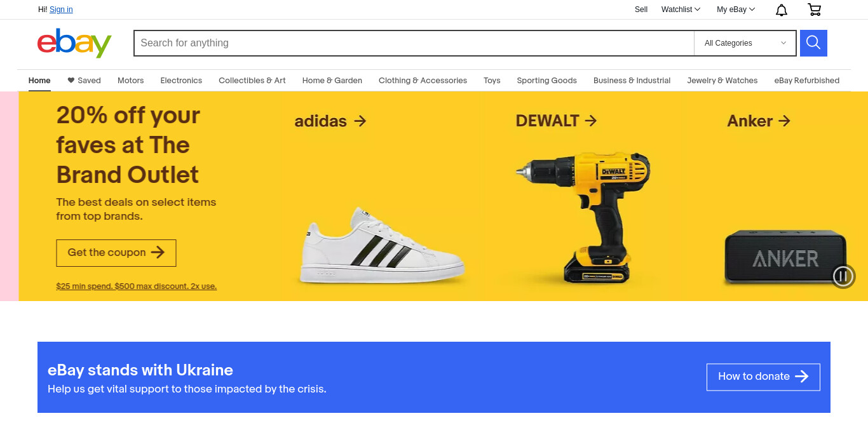Open Business & Industrial category
Viewport: 868px width, 430px height.
click(632, 81)
